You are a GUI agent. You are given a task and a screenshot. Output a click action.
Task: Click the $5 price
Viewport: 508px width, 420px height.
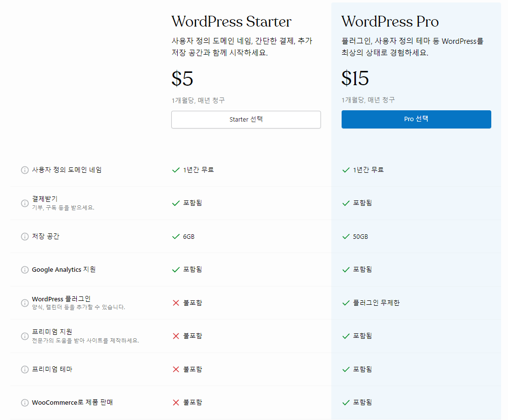coord(183,79)
